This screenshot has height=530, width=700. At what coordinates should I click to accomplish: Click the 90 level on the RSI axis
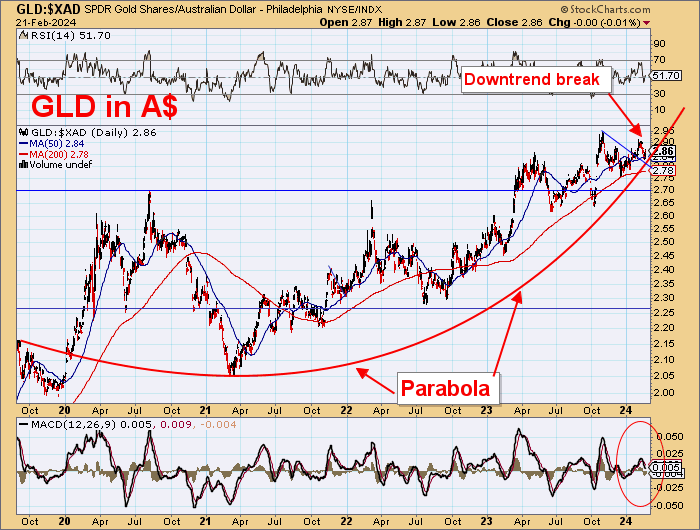660,44
